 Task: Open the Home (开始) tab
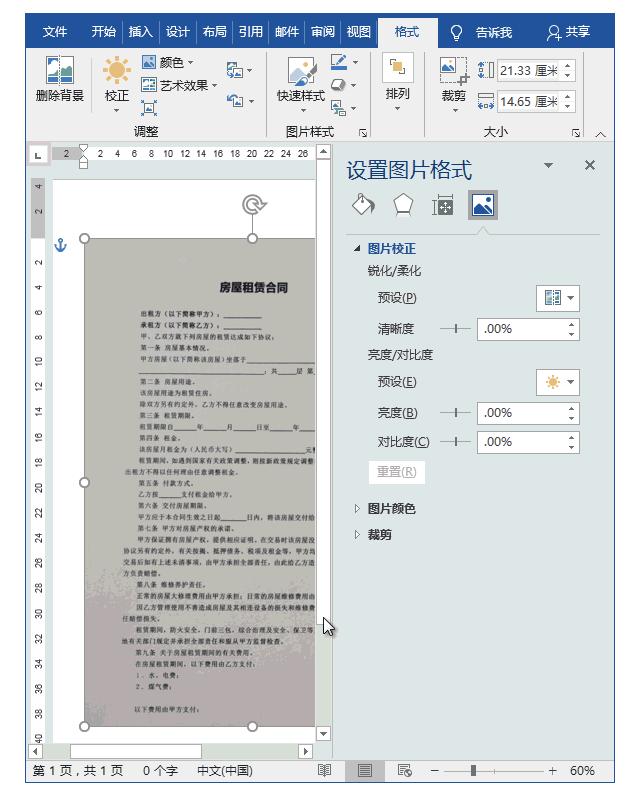pos(104,32)
